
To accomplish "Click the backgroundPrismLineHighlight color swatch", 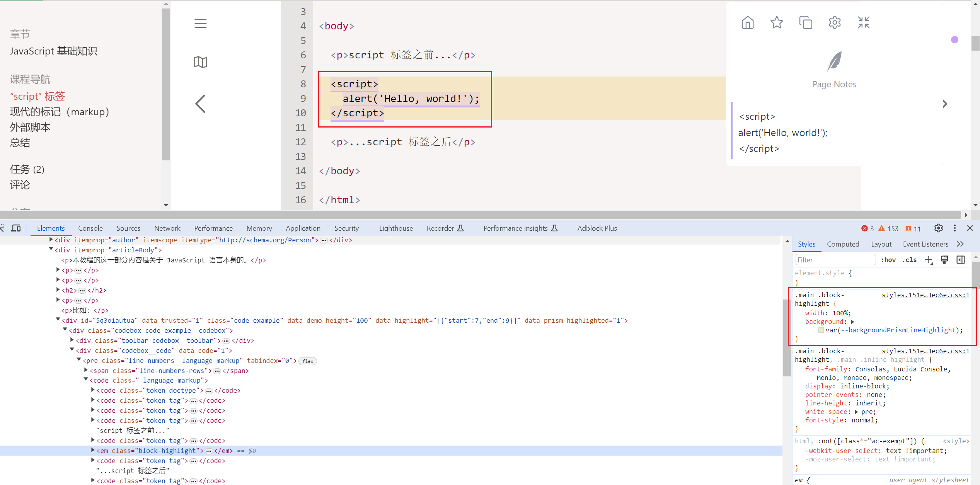I will coord(821,330).
